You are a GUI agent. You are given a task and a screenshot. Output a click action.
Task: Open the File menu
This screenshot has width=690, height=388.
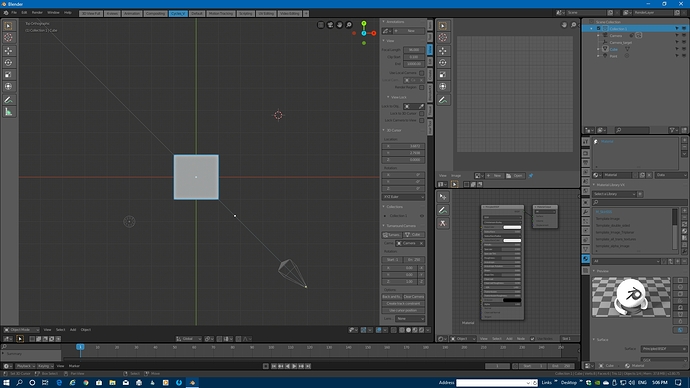coord(14,13)
